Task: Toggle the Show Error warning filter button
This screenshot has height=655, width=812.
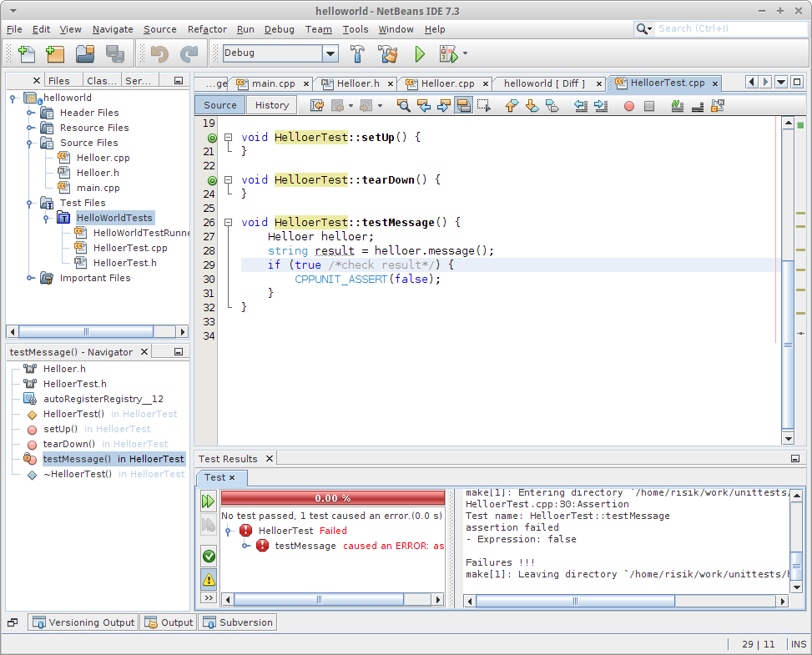Action: pos(209,578)
